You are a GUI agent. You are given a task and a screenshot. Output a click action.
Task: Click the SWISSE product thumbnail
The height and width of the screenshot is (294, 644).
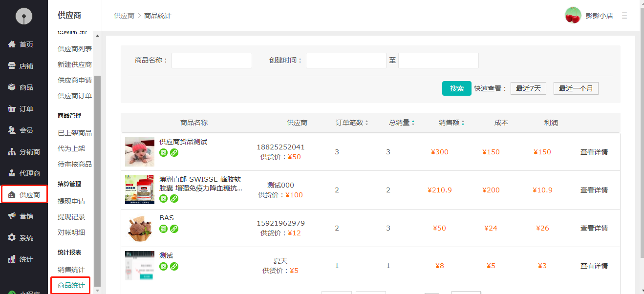point(139,189)
